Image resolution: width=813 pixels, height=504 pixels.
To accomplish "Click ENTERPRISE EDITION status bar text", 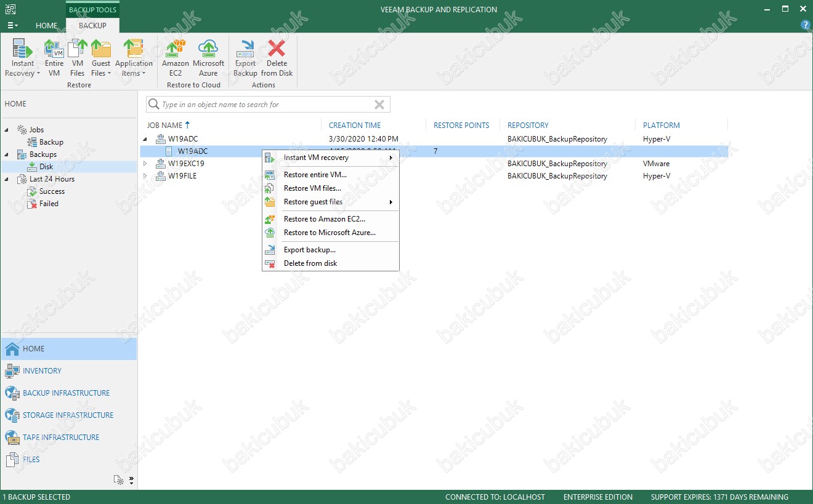I will click(598, 497).
